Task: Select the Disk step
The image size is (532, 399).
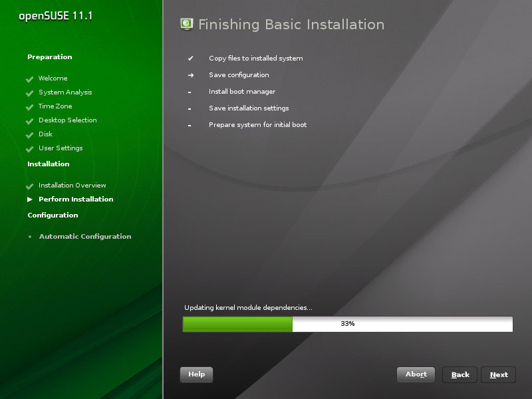Action: pos(45,134)
